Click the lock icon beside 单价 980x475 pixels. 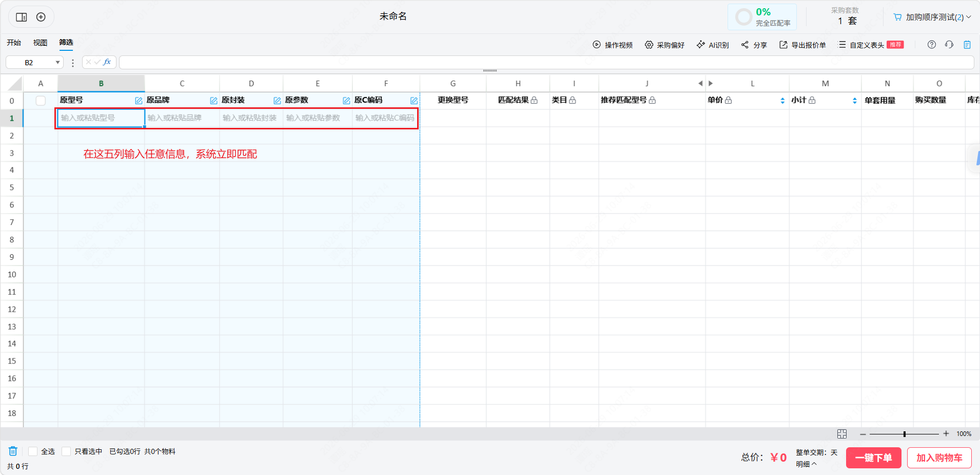pyautogui.click(x=728, y=100)
